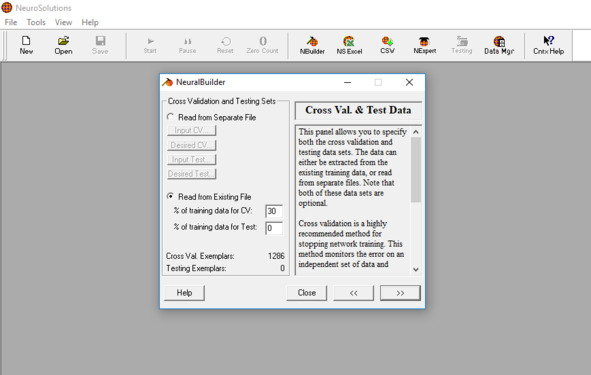The width and height of the screenshot is (591, 375).
Task: Advance to next panel with >> button
Action: point(400,293)
